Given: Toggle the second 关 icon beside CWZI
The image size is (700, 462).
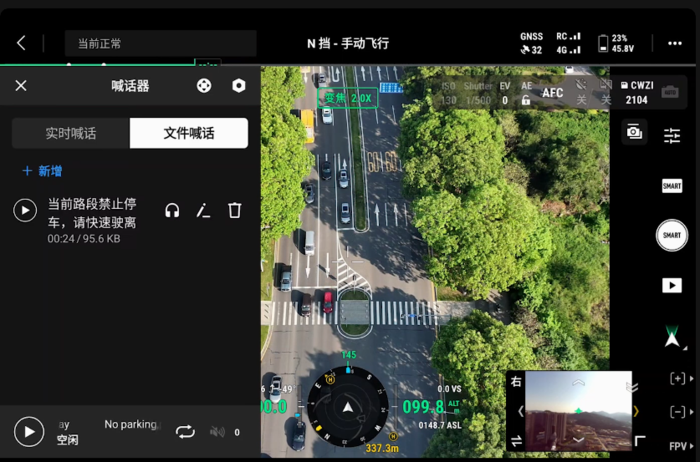Looking at the screenshot, I should pyautogui.click(x=606, y=92).
